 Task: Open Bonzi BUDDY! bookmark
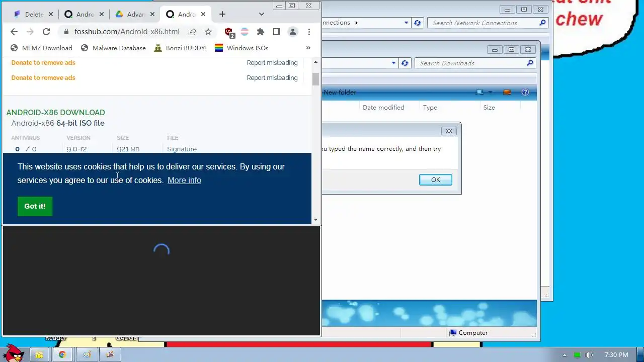180,48
